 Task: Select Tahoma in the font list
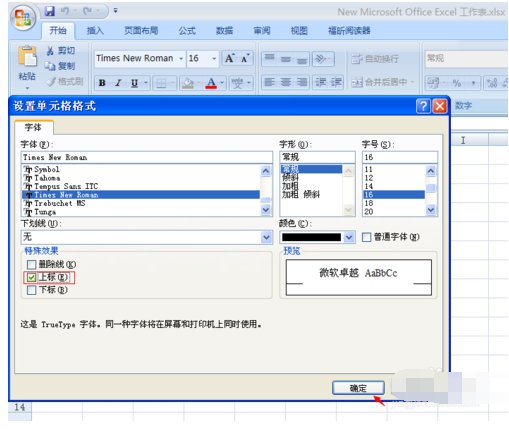pyautogui.click(x=140, y=178)
